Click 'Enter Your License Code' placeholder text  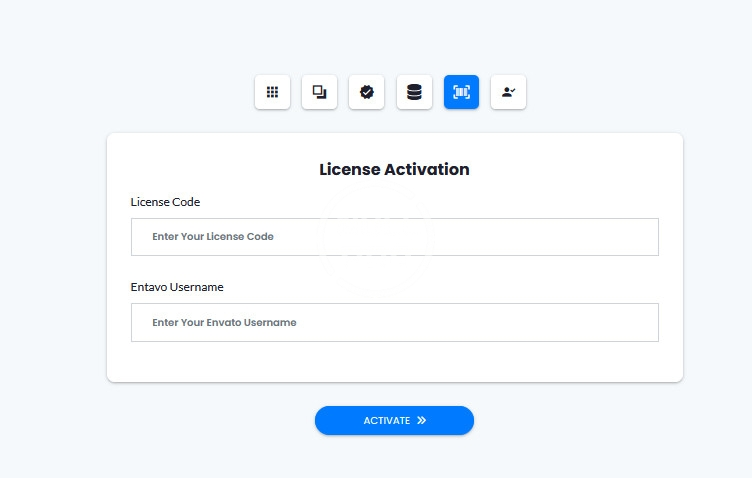[213, 237]
